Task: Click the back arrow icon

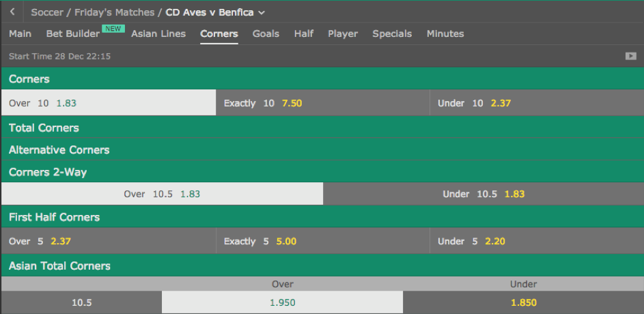Action: coord(12,12)
